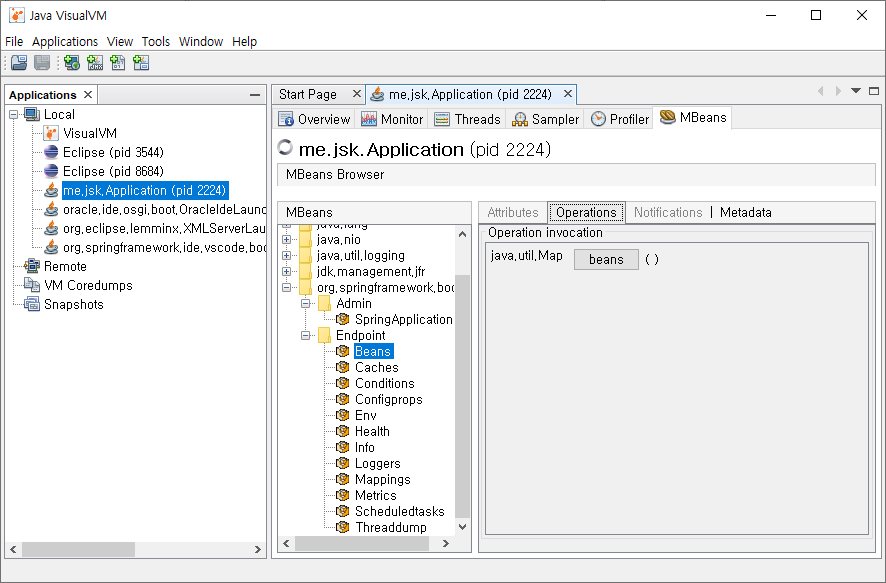
Task: Collapse the org.springframework.boot folder
Action: pyautogui.click(x=286, y=288)
